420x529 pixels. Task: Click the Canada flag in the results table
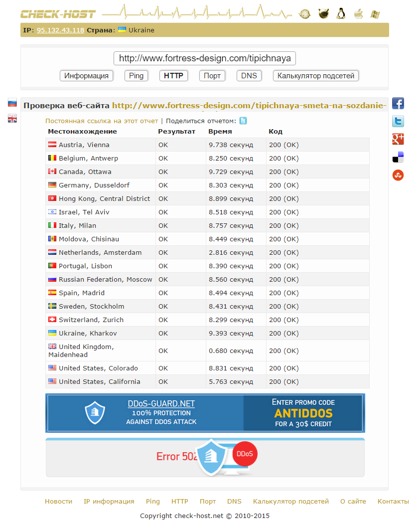[52, 172]
